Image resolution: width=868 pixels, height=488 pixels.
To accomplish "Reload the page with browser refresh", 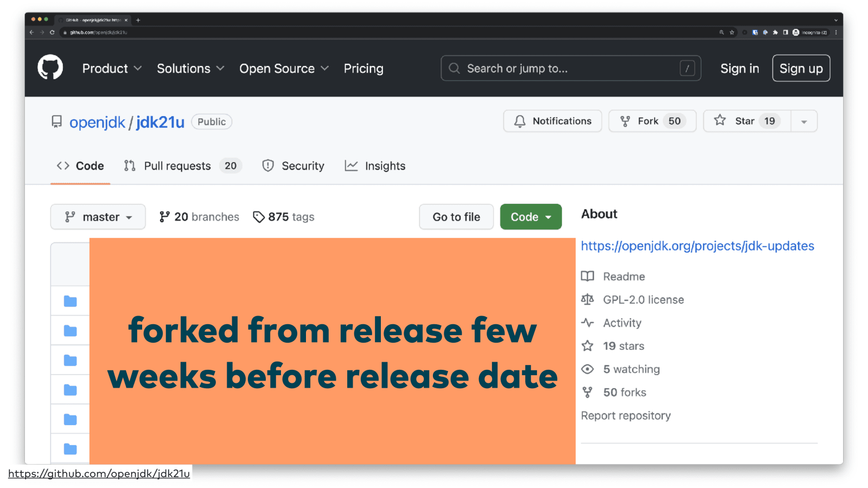I will pyautogui.click(x=52, y=33).
